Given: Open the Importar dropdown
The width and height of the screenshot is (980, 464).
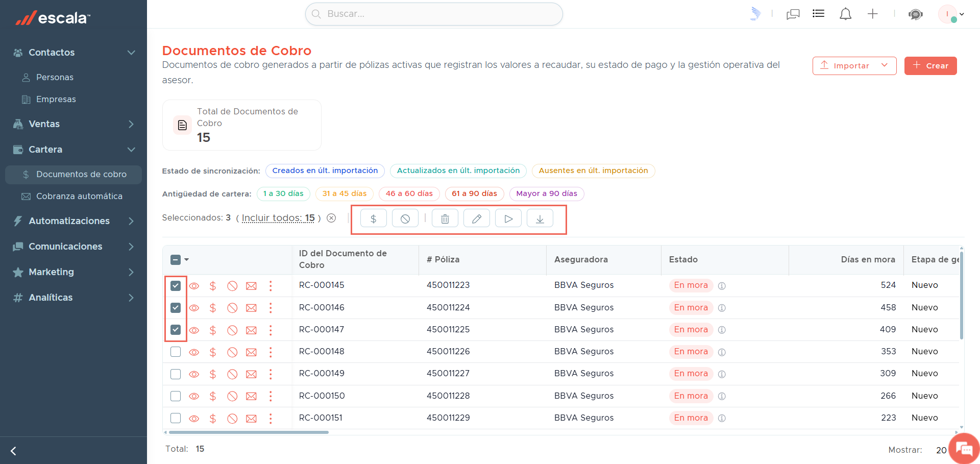Looking at the screenshot, I should point(854,66).
